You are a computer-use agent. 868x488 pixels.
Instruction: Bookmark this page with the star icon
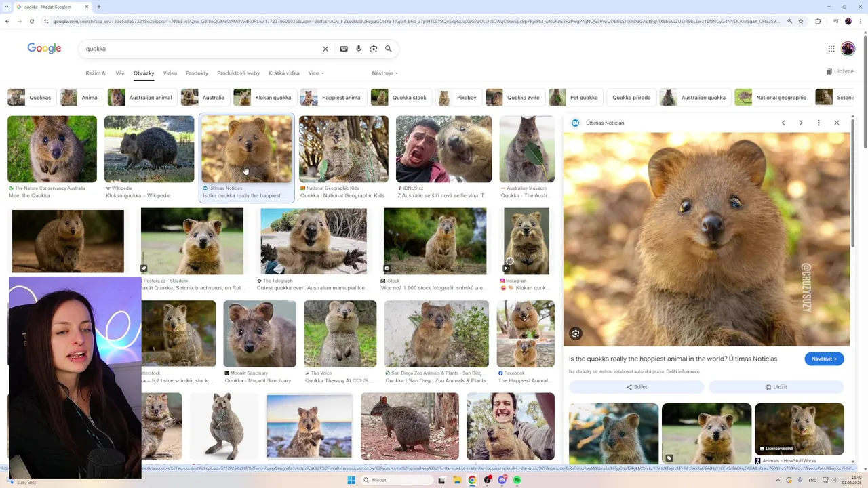[801, 21]
